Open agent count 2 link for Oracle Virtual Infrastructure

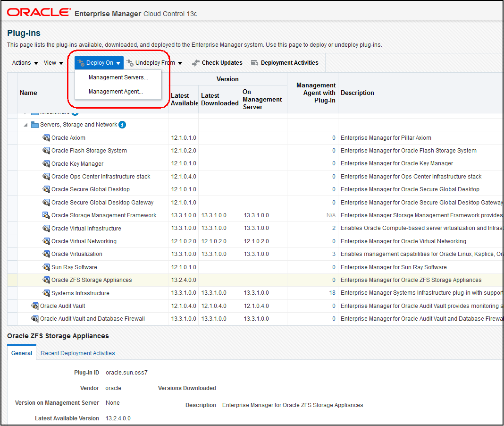[x=334, y=228]
